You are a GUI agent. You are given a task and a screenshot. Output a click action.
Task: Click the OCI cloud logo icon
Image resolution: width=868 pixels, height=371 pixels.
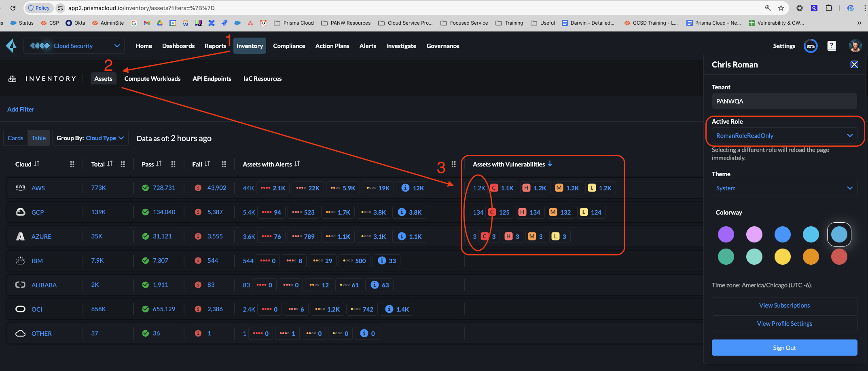(20, 309)
